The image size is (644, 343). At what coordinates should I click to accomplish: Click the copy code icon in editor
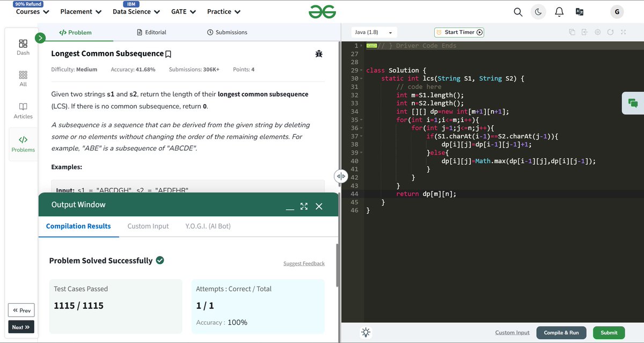tap(572, 32)
